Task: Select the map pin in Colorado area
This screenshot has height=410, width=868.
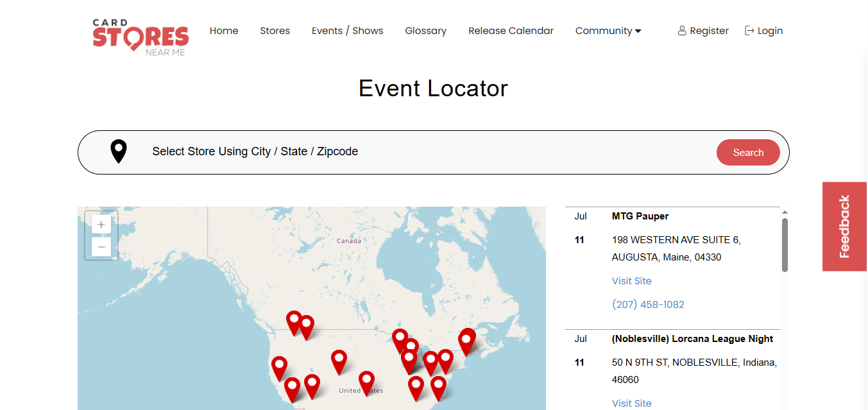Action: tap(339, 360)
